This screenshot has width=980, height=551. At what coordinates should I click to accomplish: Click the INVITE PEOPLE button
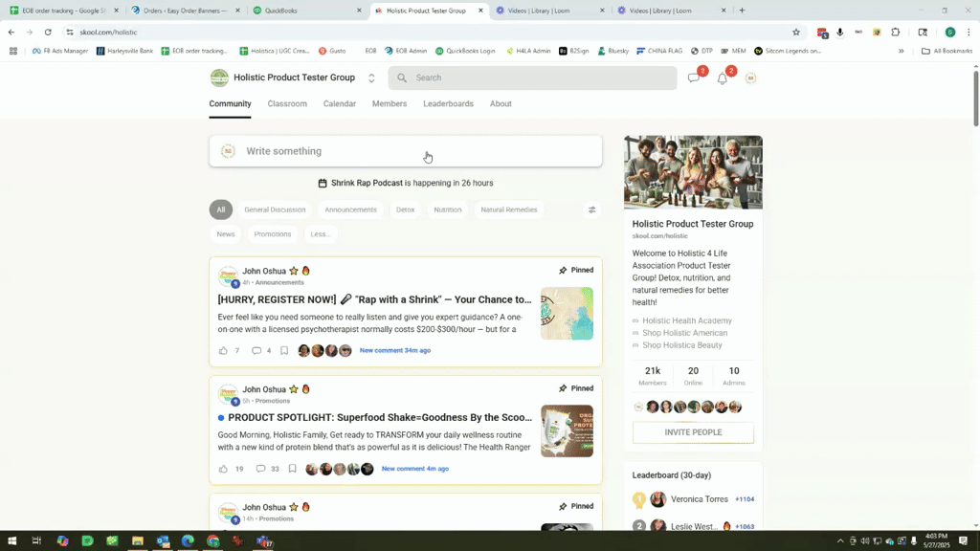tap(693, 432)
